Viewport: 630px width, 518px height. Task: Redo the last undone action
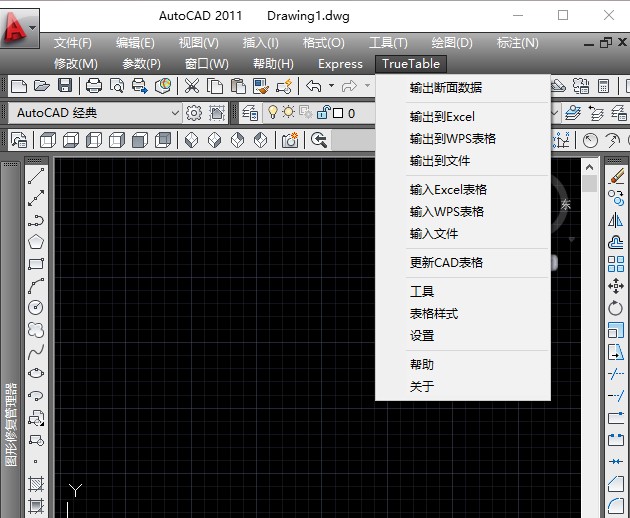pyautogui.click(x=349, y=86)
